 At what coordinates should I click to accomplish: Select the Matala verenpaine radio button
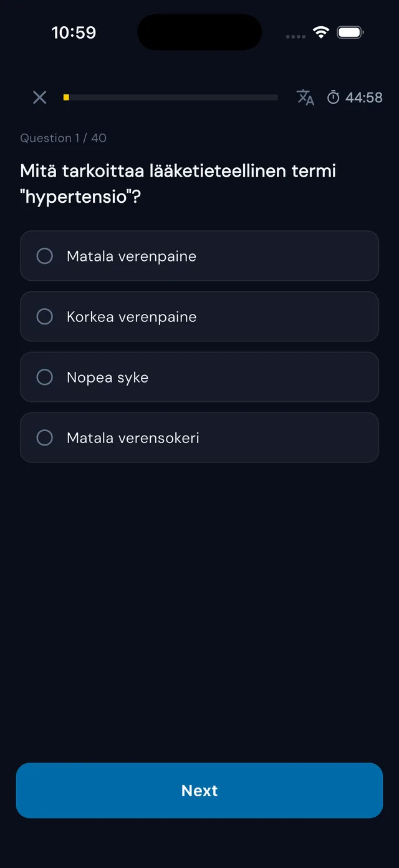(45, 256)
